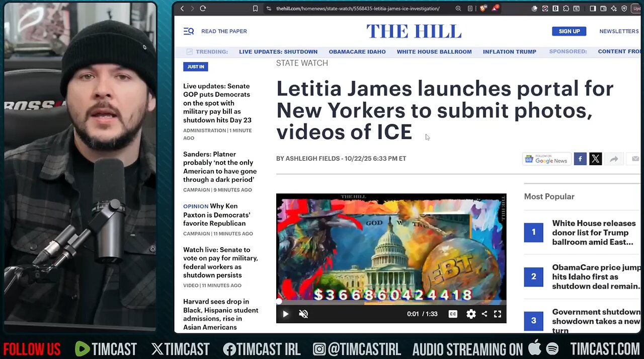Click the address bar URL field
Viewport: 644px width, 359px height.
tap(358, 9)
